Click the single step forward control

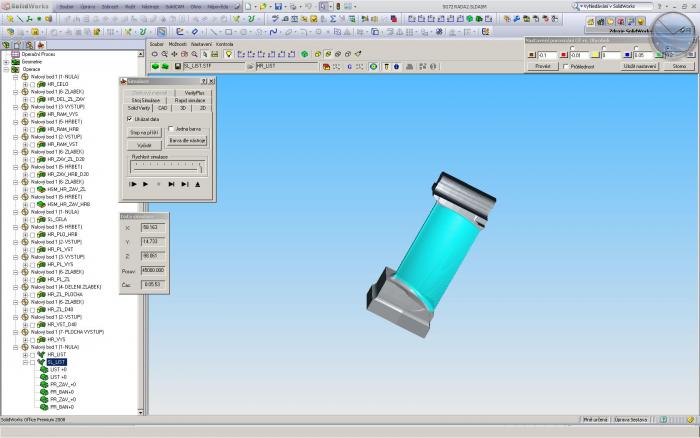[x=171, y=184]
